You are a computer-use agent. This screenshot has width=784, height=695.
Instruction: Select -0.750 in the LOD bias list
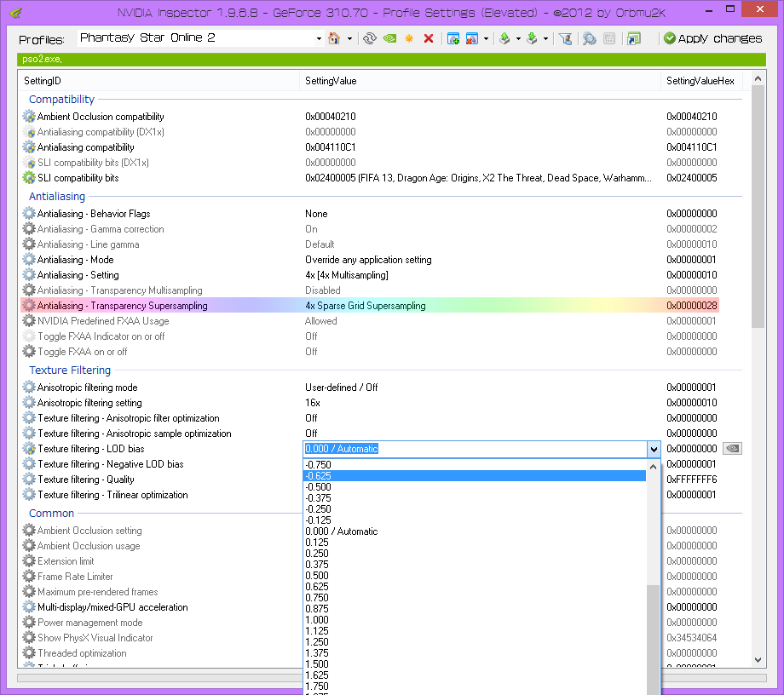[475, 465]
